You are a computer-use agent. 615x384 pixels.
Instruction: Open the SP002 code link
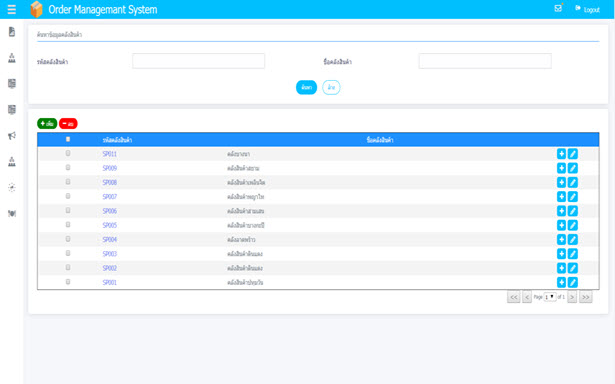click(x=109, y=268)
